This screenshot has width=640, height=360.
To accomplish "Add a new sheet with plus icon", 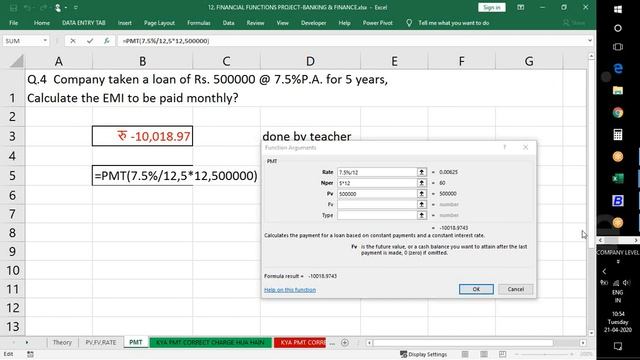I will coord(345,343).
